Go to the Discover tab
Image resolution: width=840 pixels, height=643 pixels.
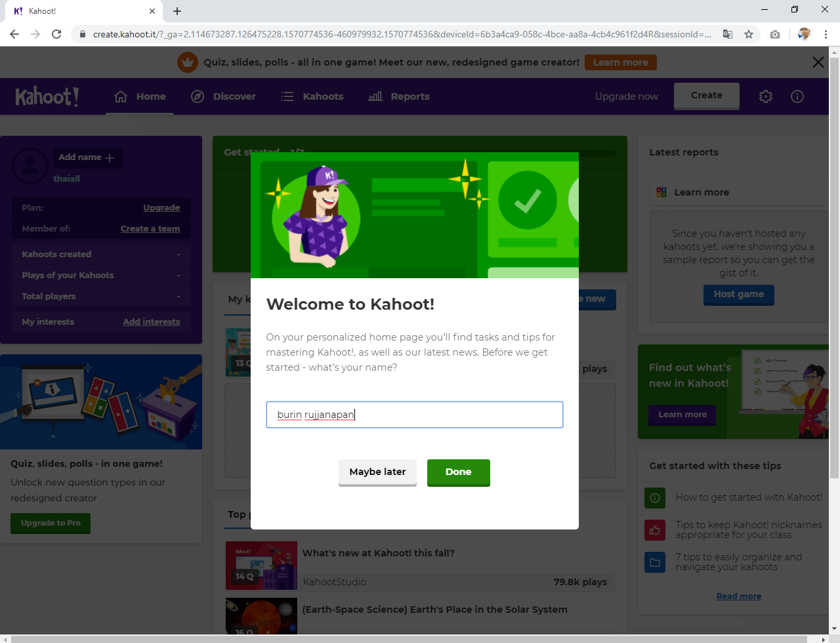[x=223, y=96]
